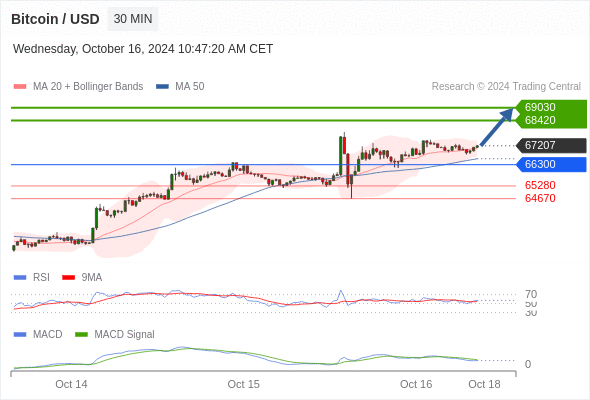Click the MACD blue legend swatch

[x=20, y=335]
